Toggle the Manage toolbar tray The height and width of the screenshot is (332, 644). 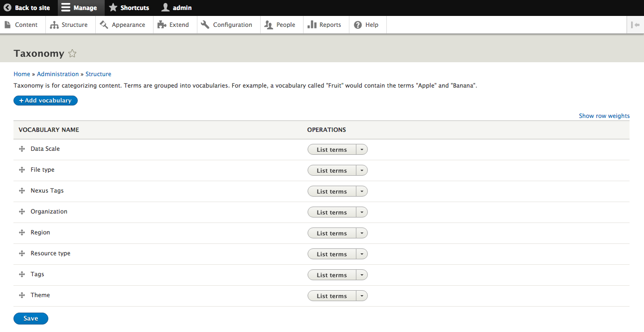click(x=79, y=8)
